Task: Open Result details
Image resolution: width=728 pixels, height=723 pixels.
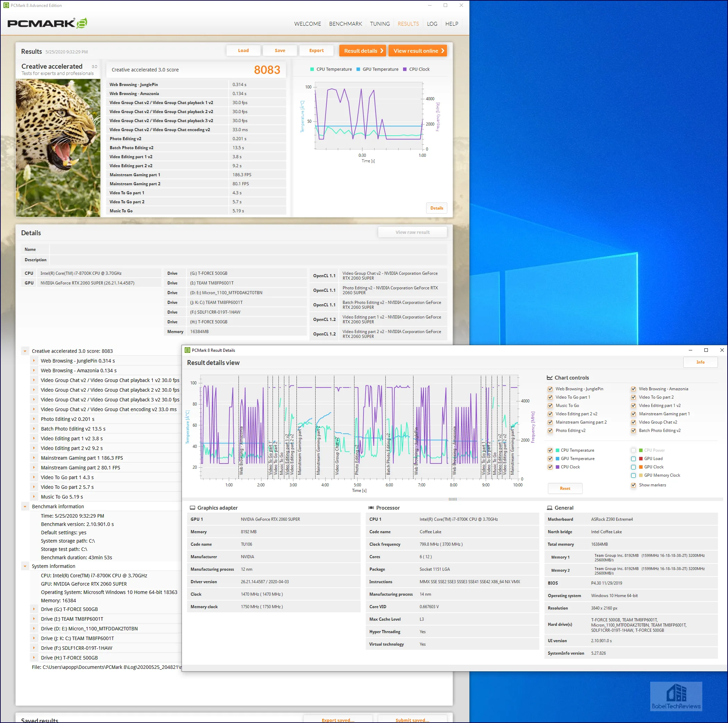Action: tap(362, 51)
